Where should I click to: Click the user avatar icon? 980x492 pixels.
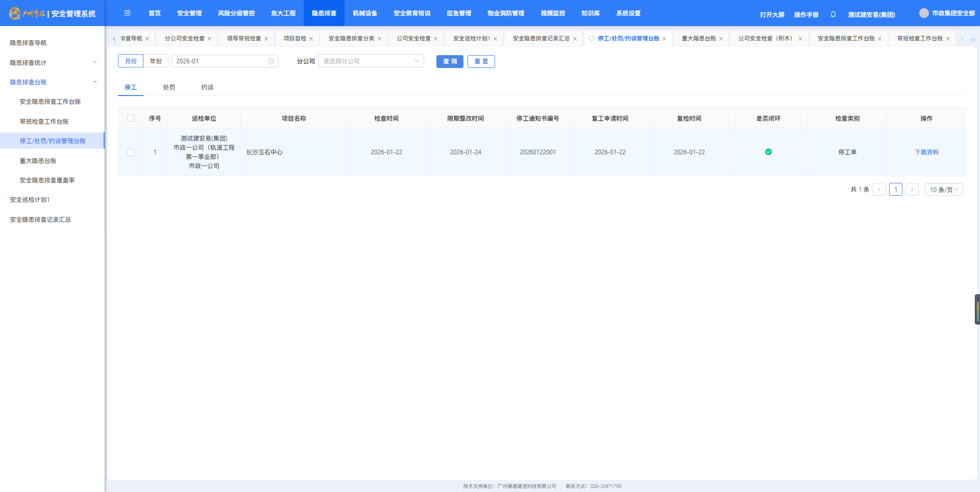coord(923,13)
